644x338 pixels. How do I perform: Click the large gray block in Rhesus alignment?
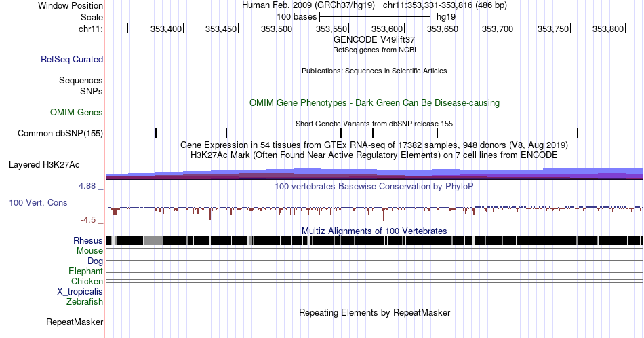pos(154,240)
